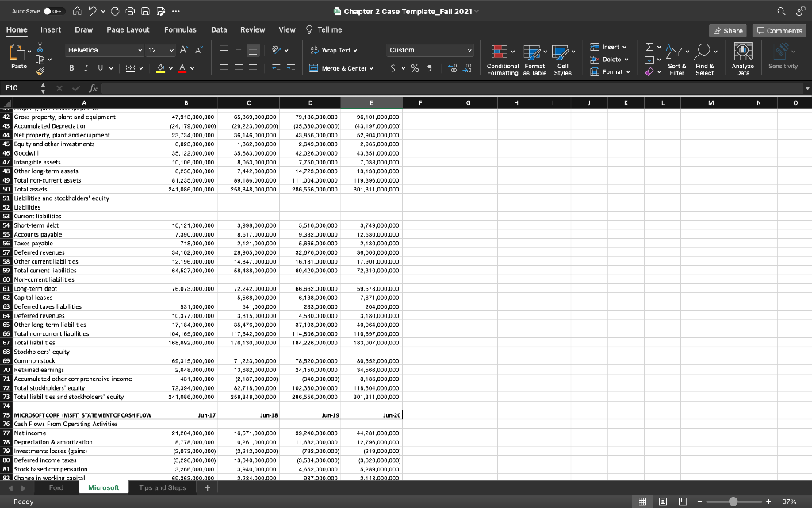Open the search magnifier icon
Image resolution: width=812 pixels, height=508 pixels.
(781, 11)
